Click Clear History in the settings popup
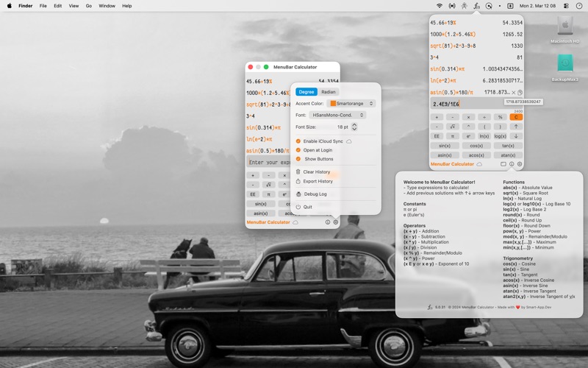 coord(313,172)
